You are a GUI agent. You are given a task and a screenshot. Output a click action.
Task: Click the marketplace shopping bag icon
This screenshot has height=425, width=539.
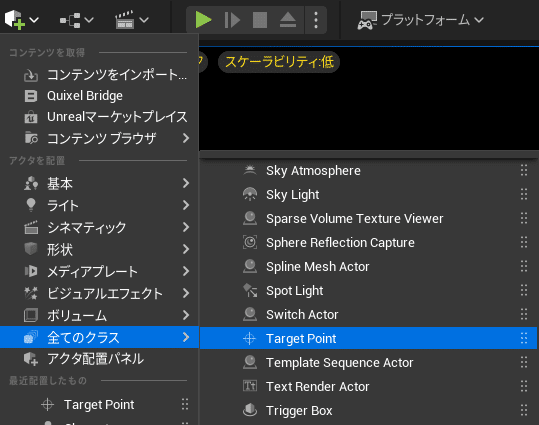click(x=31, y=117)
